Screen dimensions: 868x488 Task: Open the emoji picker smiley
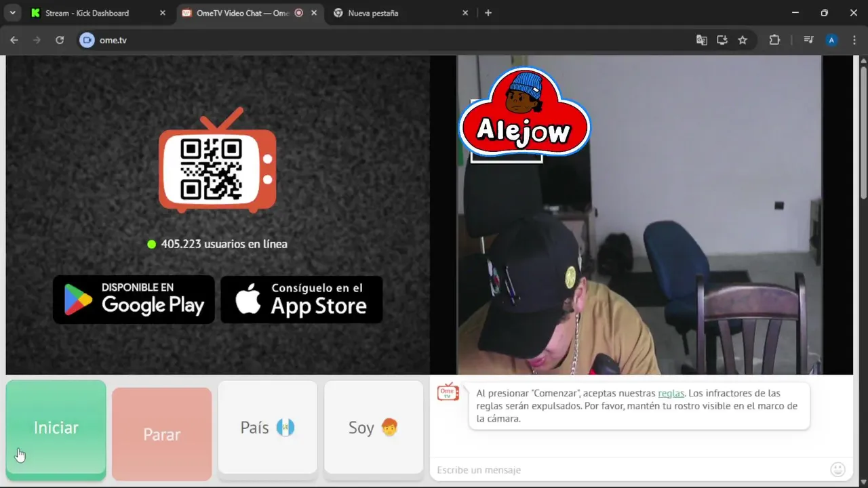pos(838,469)
